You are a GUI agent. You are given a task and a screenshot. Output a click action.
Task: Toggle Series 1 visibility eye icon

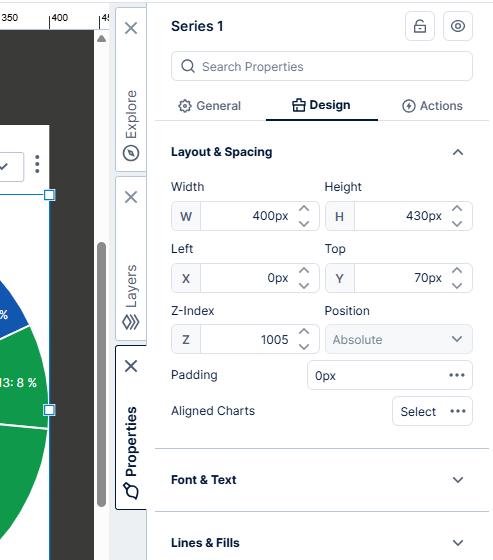(458, 26)
